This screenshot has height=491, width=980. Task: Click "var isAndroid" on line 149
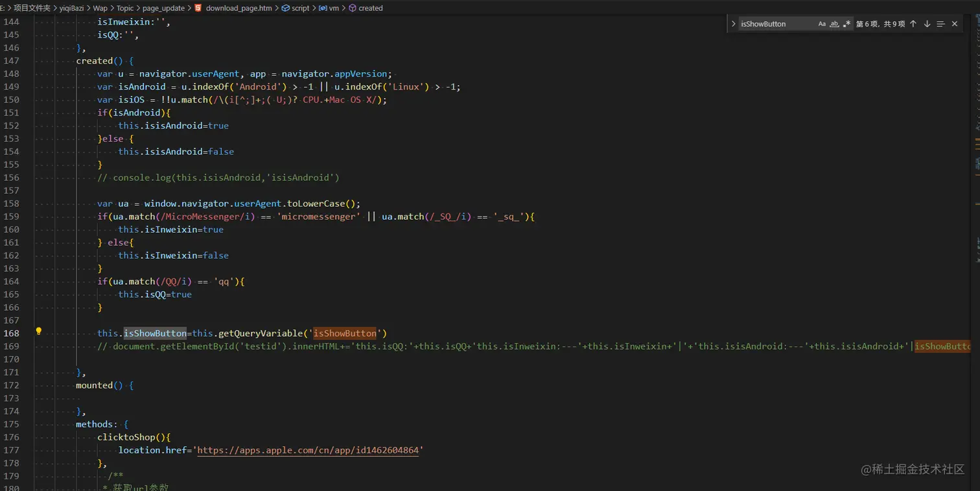pos(132,87)
